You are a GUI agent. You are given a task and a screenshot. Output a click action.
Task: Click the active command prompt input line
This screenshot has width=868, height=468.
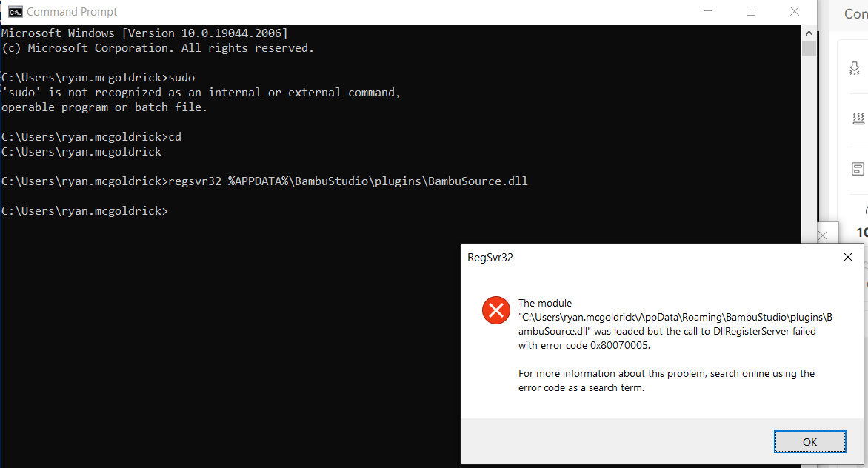pos(85,210)
